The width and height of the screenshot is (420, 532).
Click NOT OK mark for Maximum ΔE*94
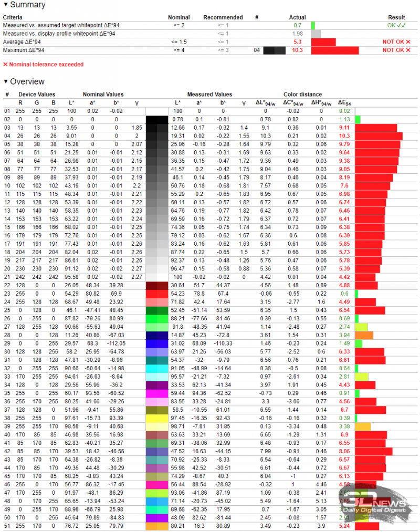396,50
